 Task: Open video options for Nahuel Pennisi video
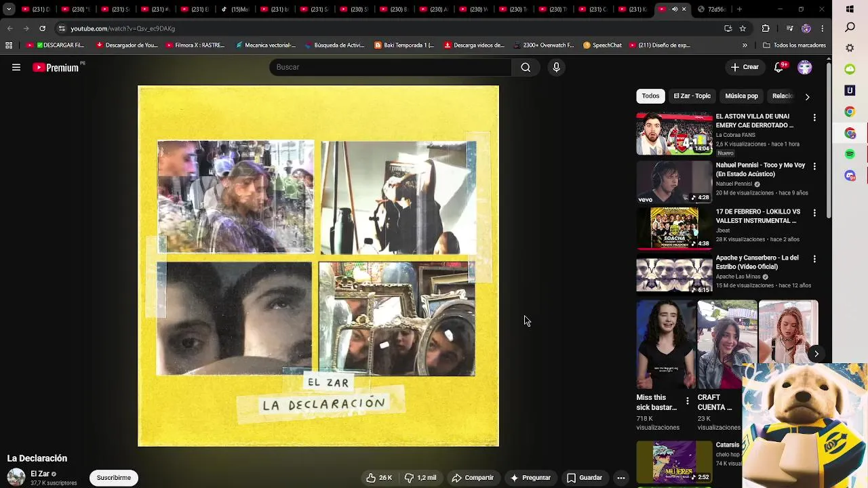point(814,166)
